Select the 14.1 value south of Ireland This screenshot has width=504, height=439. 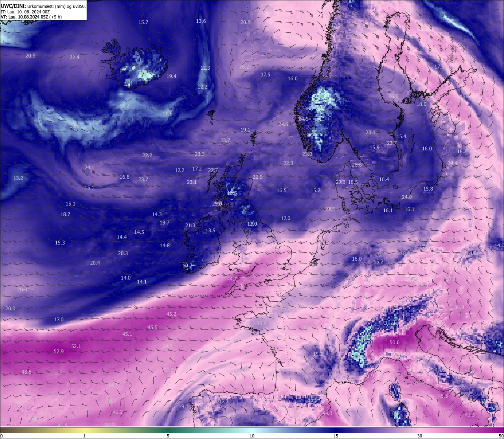click(142, 282)
